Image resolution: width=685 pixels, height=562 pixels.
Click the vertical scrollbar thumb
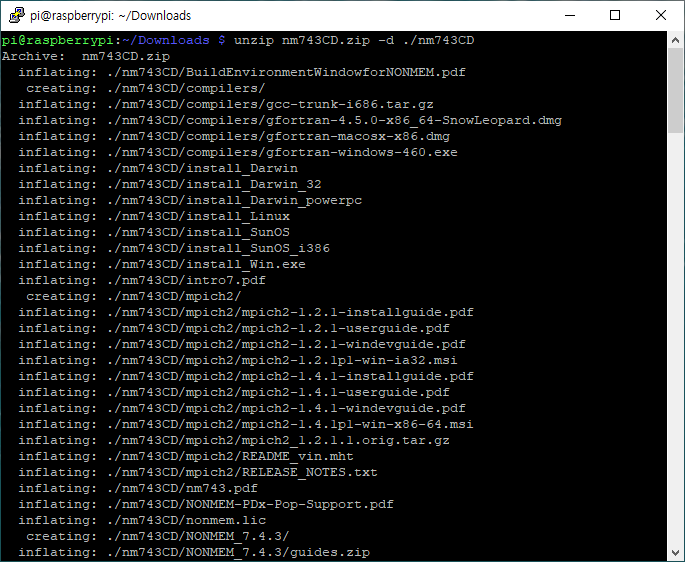[675, 90]
